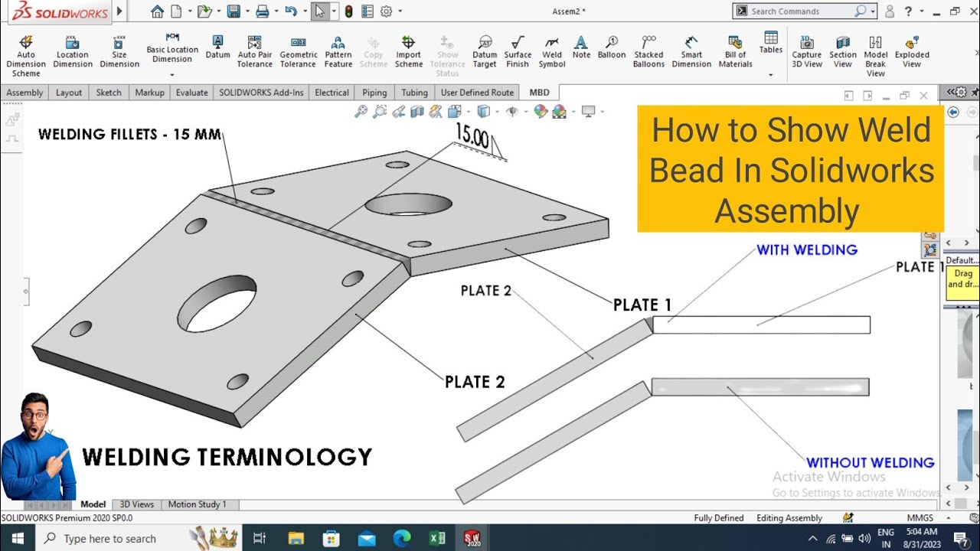Expand the Save dropdown arrow
The width and height of the screenshot is (980, 551).
(247, 11)
